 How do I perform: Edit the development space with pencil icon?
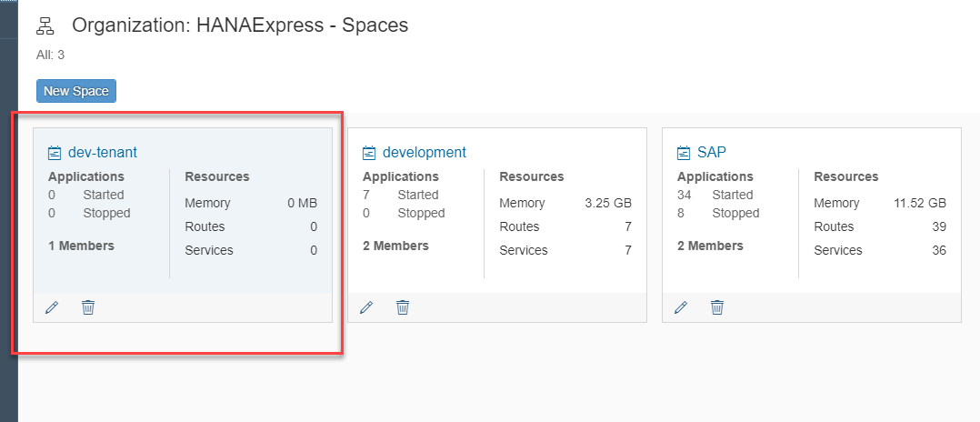coord(366,307)
